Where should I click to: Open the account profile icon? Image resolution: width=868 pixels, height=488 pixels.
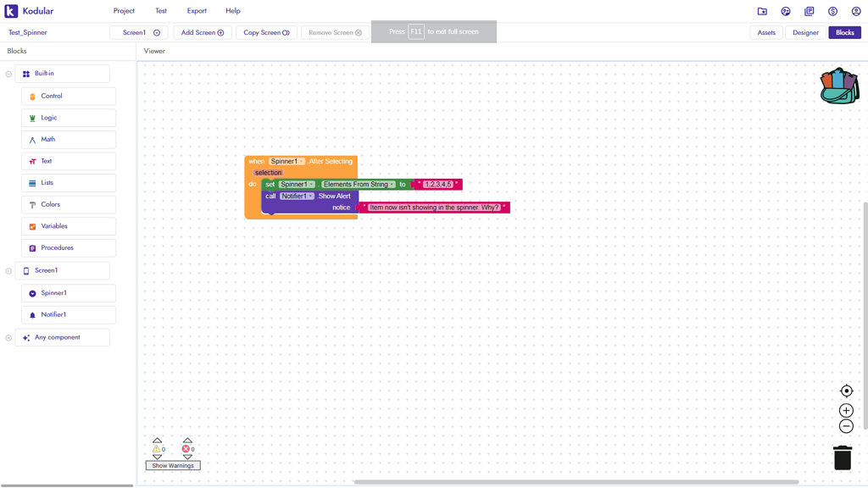[x=856, y=11]
